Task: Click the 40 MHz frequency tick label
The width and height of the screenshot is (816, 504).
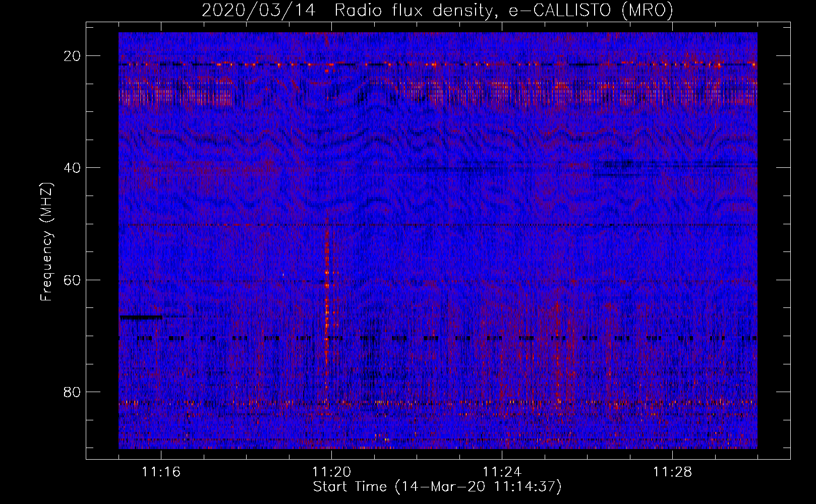Action: tap(73, 168)
